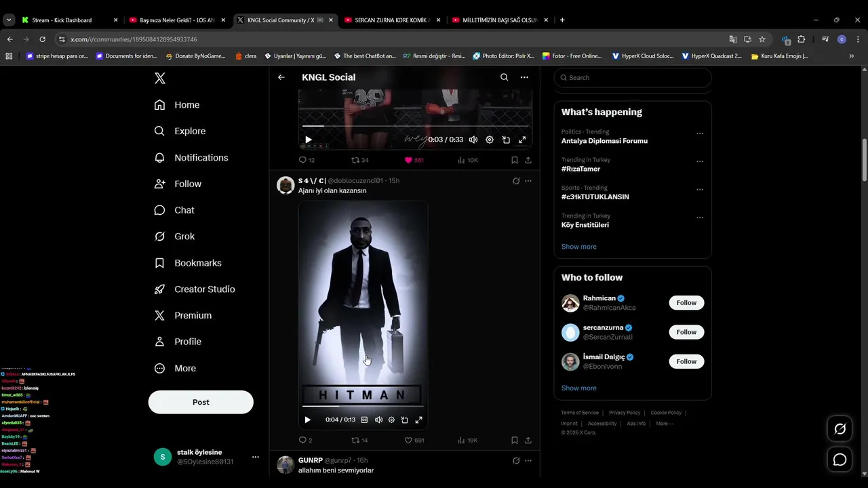868x488 pixels.
Task: Bookmark the Hitman post
Action: 515,440
